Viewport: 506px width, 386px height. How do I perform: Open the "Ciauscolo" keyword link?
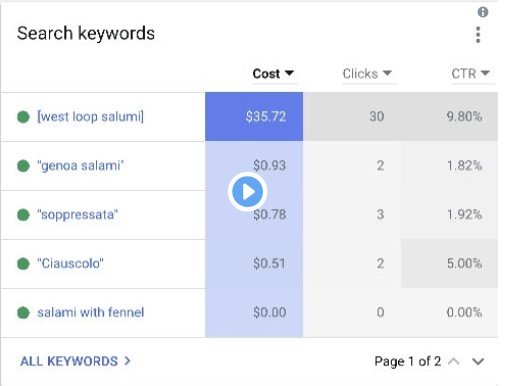(70, 264)
